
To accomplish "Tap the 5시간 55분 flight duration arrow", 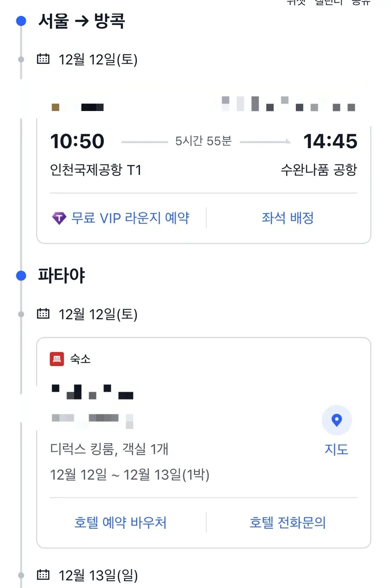I will 206,141.
